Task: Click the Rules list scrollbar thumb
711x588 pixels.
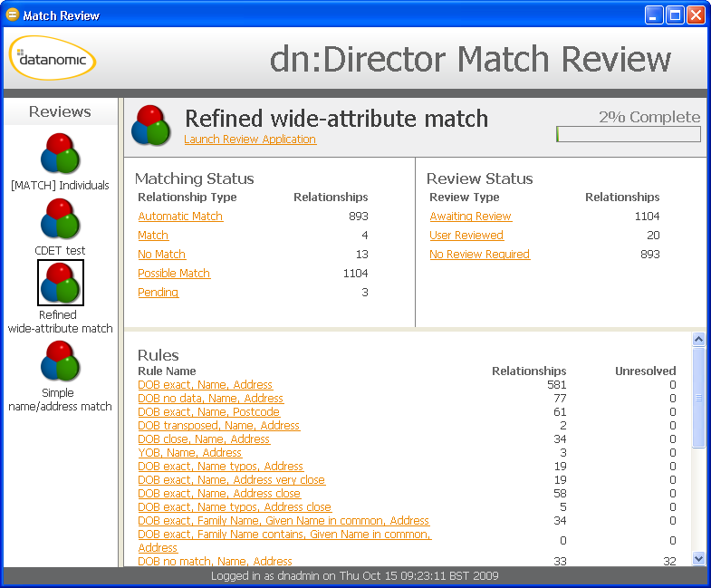Action: [x=698, y=398]
